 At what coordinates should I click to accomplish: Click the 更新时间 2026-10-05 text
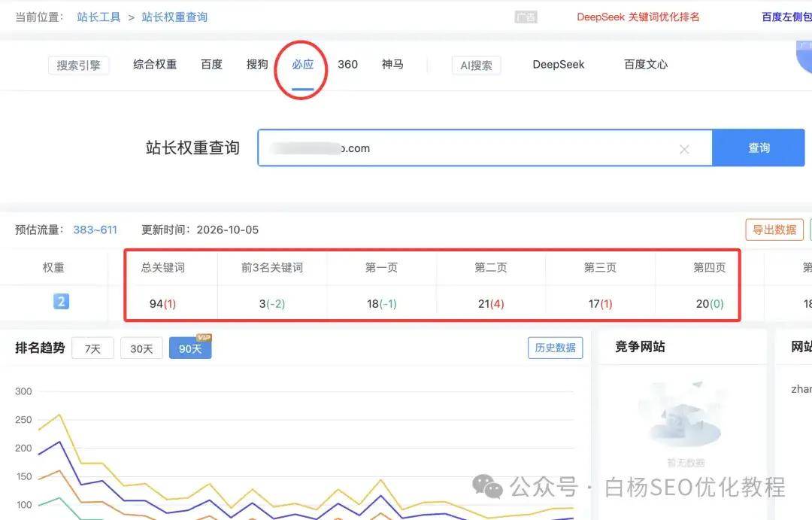point(200,230)
